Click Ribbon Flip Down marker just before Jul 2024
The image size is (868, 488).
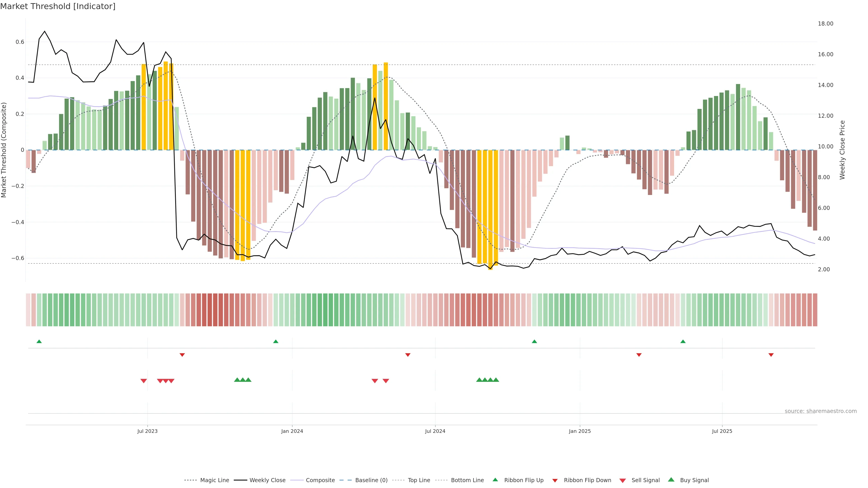tap(408, 355)
